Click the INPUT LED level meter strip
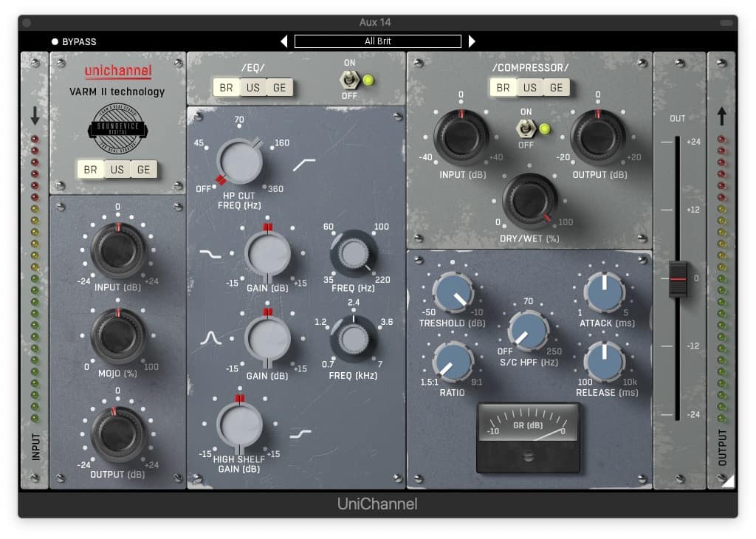Image resolution: width=756 pixels, height=539 pixels. tap(35, 278)
